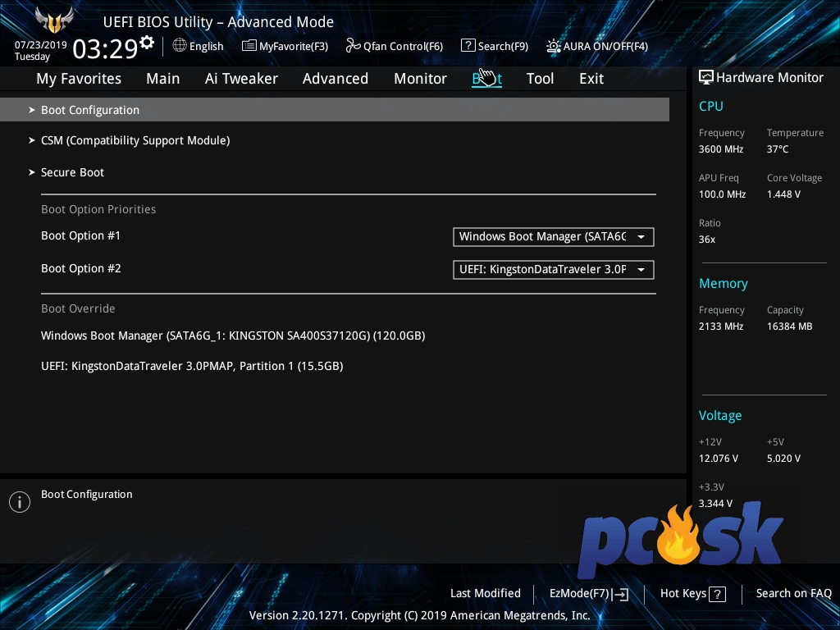Change language via English label

coord(206,47)
